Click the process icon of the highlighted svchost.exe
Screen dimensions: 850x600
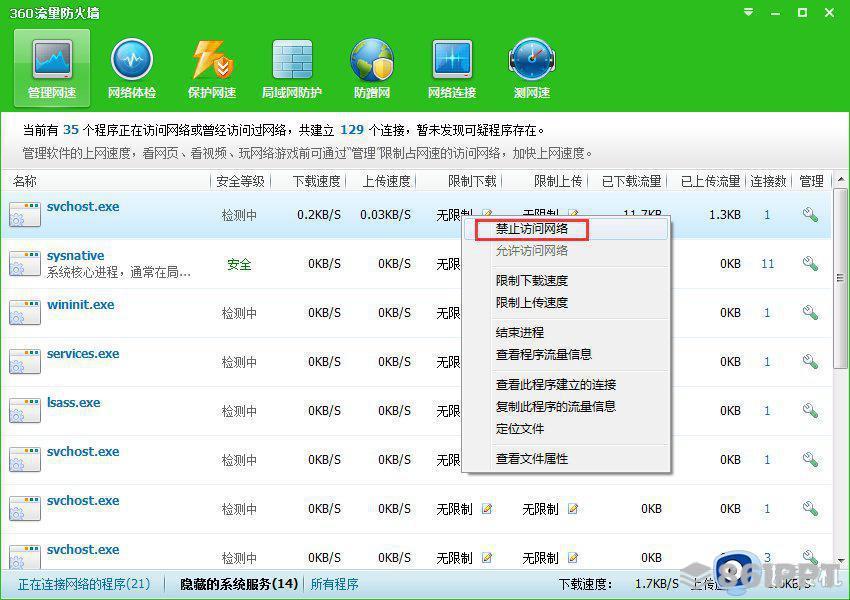click(x=25, y=214)
